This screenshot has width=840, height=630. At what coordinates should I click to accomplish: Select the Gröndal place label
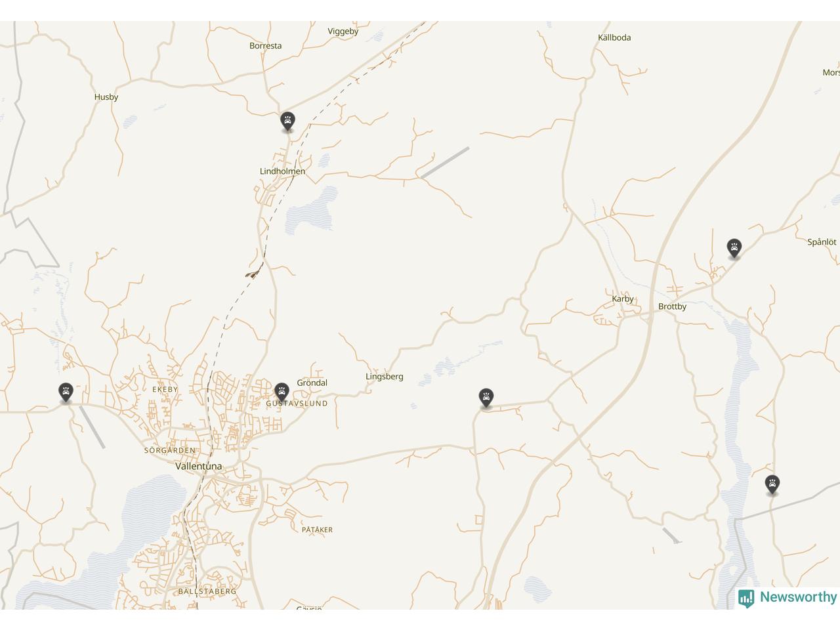pyautogui.click(x=312, y=383)
